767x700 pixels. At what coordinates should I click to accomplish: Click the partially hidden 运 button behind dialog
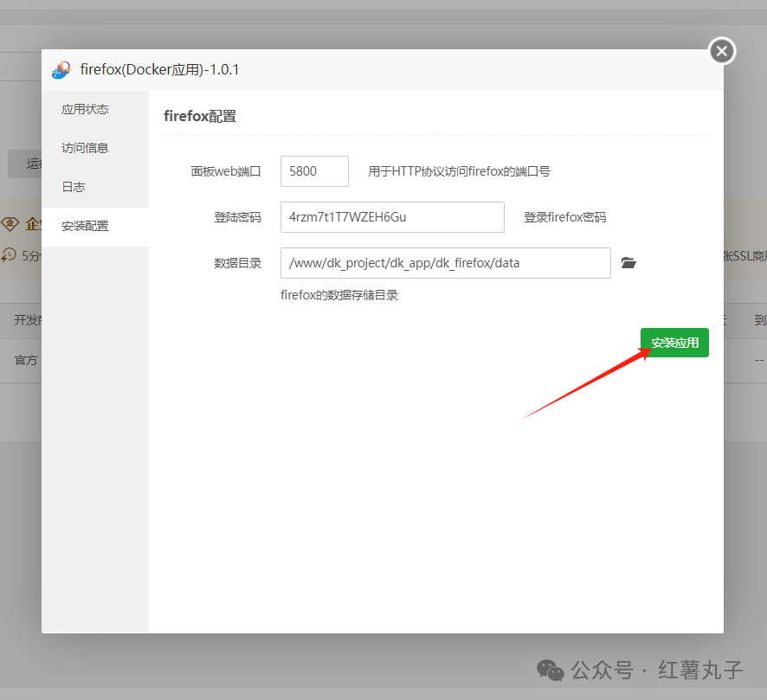[x=26, y=164]
